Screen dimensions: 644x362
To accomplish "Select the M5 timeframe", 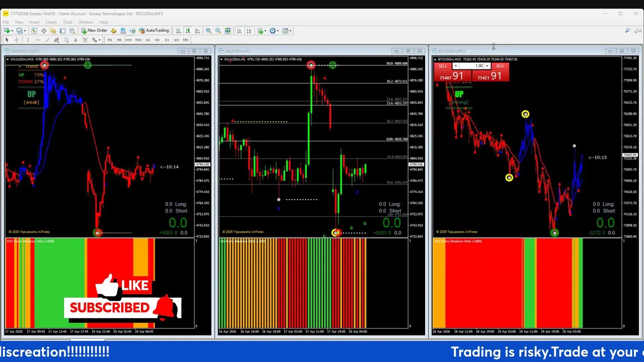I will click(119, 40).
